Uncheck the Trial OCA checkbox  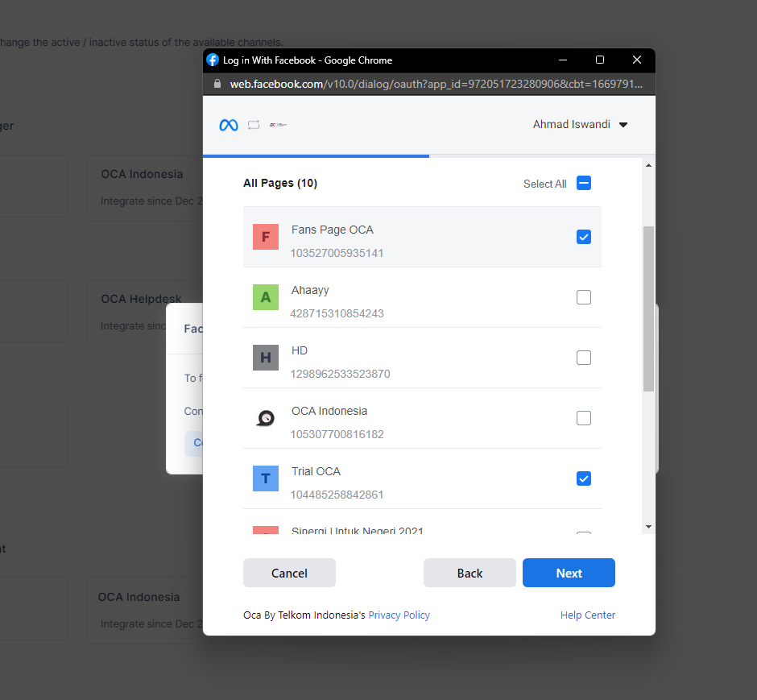coord(584,478)
